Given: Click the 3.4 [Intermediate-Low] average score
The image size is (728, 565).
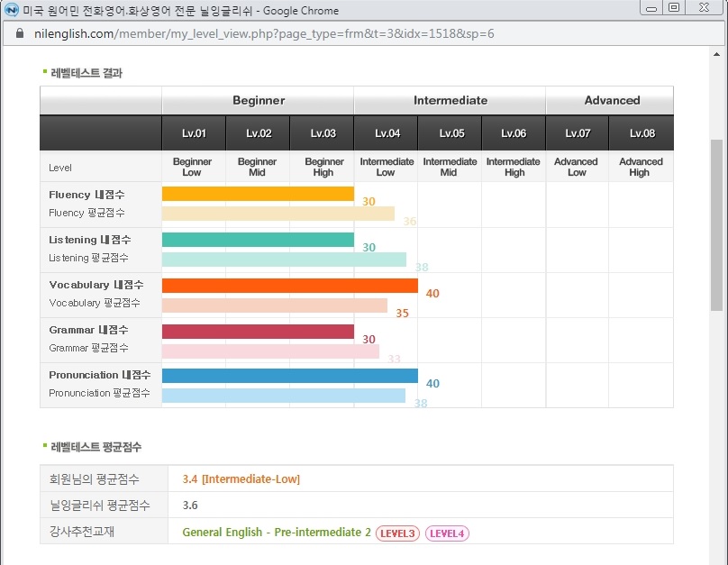Looking at the screenshot, I should [241, 479].
